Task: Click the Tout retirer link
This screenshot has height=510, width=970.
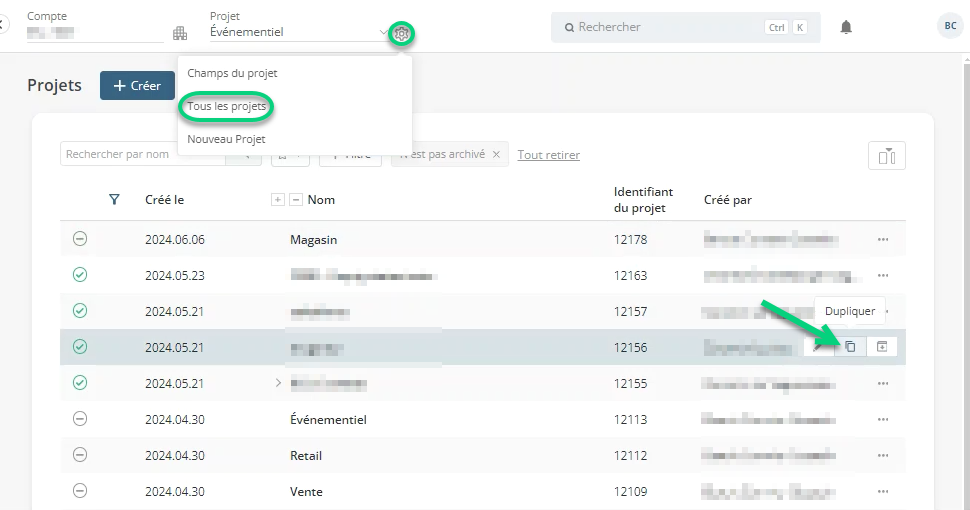Action: [549, 155]
